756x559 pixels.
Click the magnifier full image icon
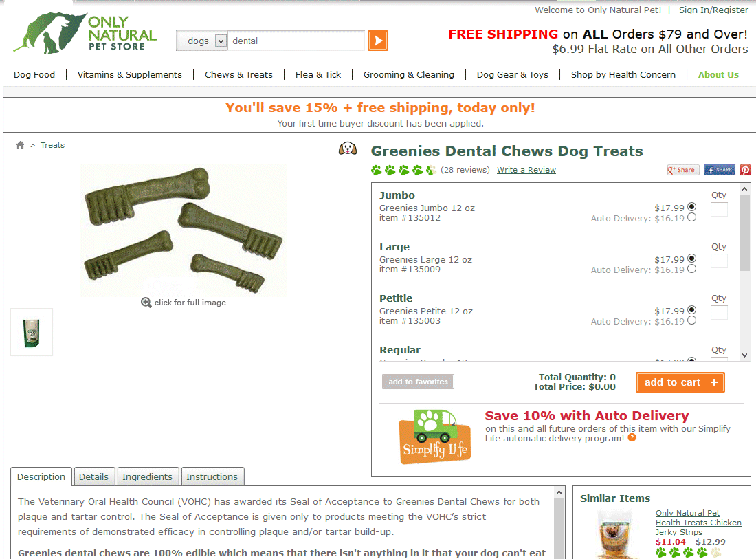(x=146, y=303)
